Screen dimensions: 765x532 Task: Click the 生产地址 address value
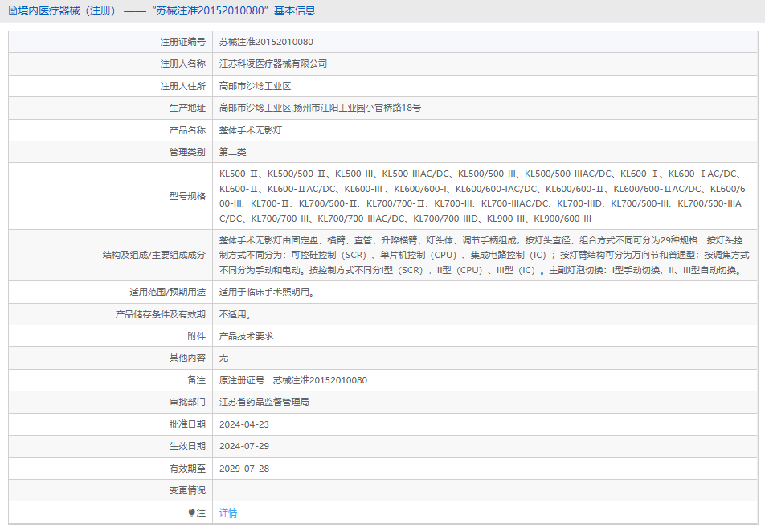coord(320,108)
